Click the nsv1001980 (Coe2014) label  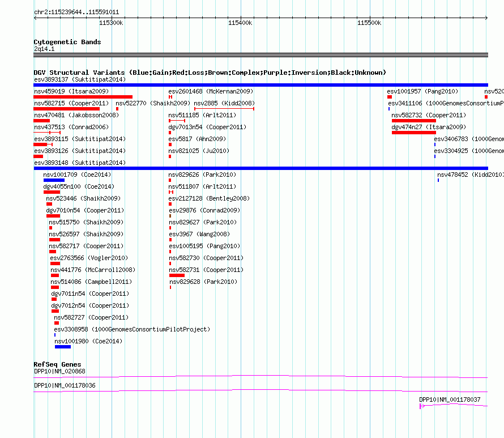[x=88, y=341]
